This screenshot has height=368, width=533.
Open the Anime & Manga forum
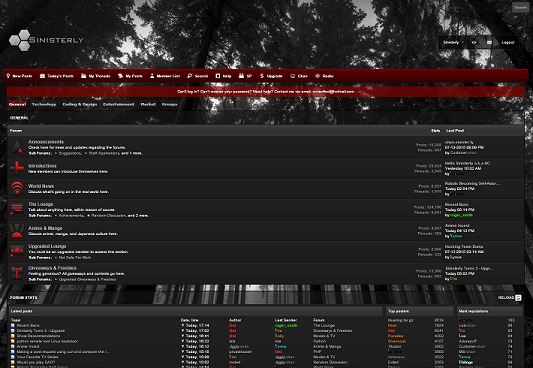tap(45, 228)
